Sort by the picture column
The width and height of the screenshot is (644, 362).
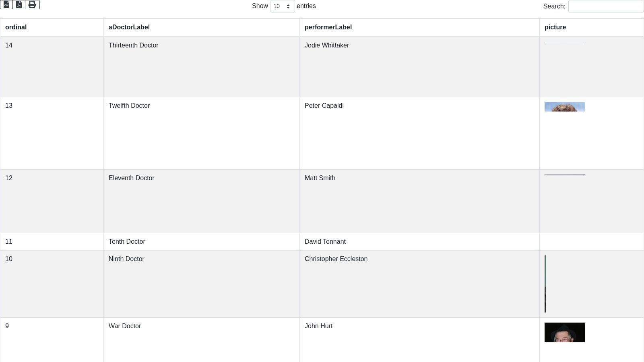[x=555, y=27]
